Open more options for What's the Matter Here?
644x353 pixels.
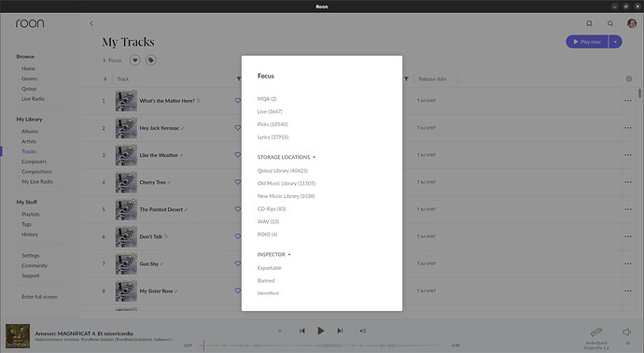coord(628,101)
